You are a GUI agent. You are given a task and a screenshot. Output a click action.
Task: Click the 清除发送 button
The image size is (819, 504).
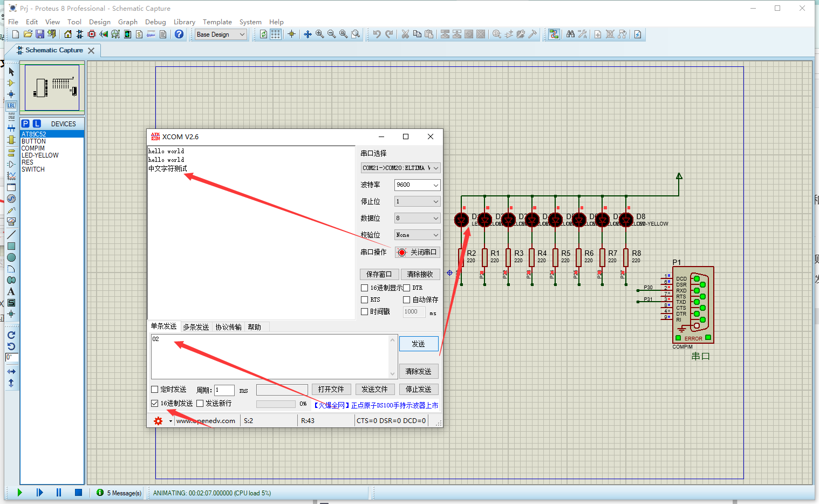(419, 371)
